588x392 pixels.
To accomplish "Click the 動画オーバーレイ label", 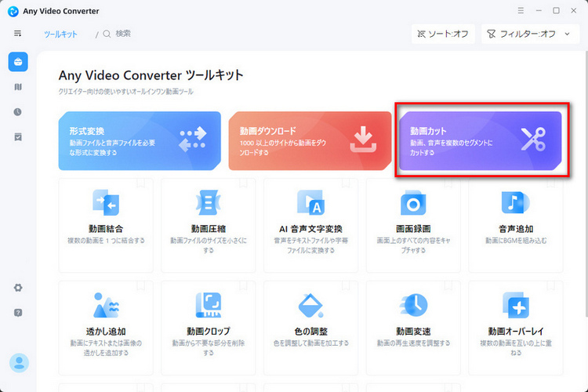I will (516, 332).
